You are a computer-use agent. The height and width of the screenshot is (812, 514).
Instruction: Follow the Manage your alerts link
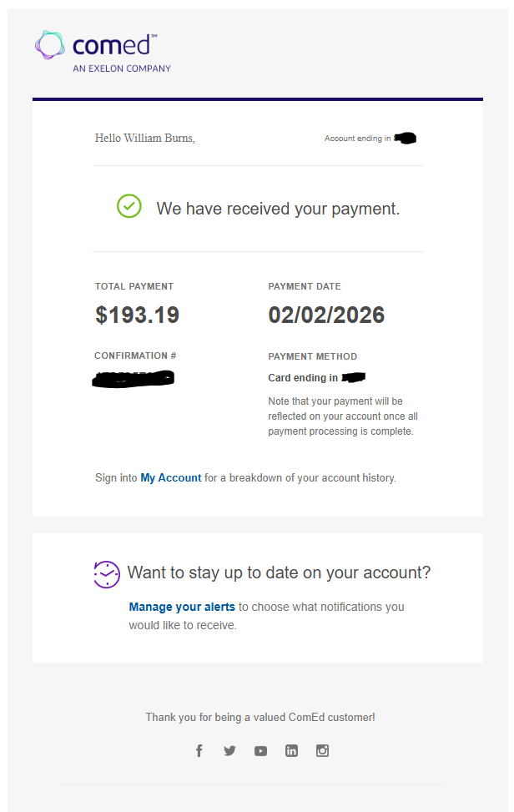pos(182,607)
